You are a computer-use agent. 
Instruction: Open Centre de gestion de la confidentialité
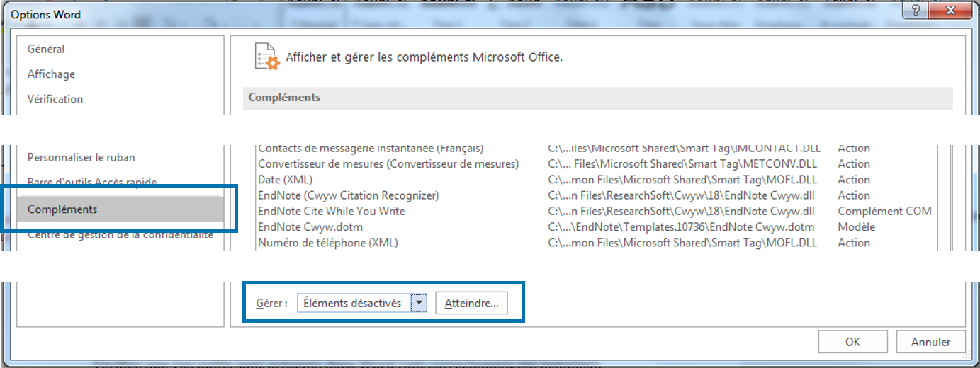(x=120, y=234)
